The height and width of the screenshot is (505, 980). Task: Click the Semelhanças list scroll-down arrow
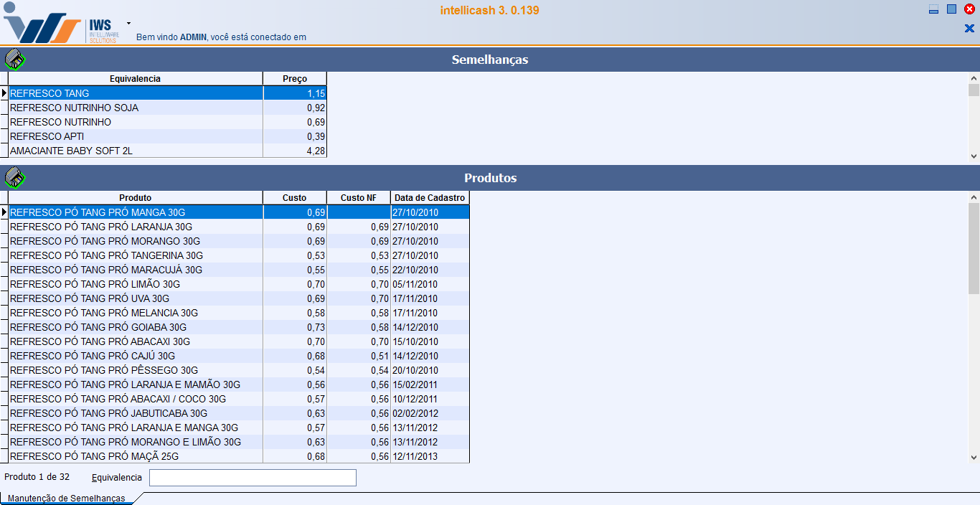(974, 156)
